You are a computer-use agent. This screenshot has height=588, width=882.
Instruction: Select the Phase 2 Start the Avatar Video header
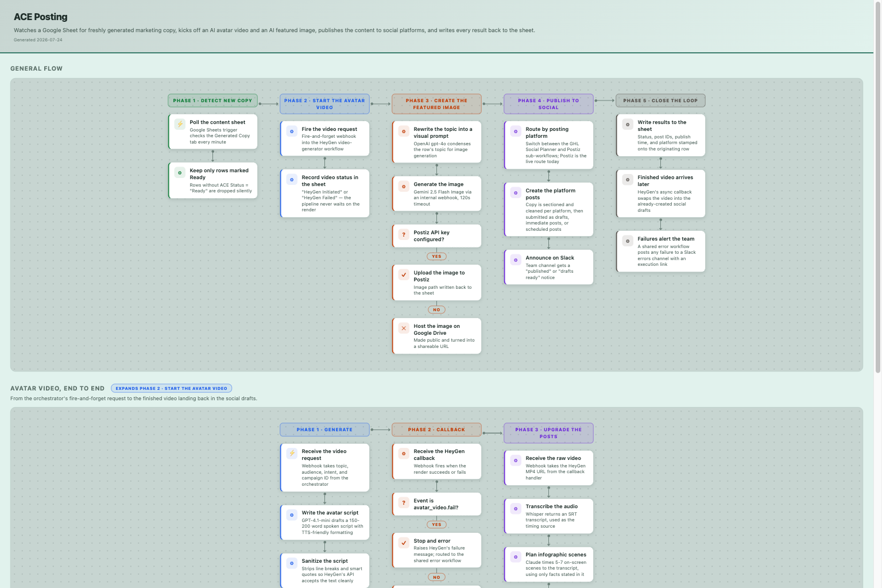pyautogui.click(x=324, y=104)
